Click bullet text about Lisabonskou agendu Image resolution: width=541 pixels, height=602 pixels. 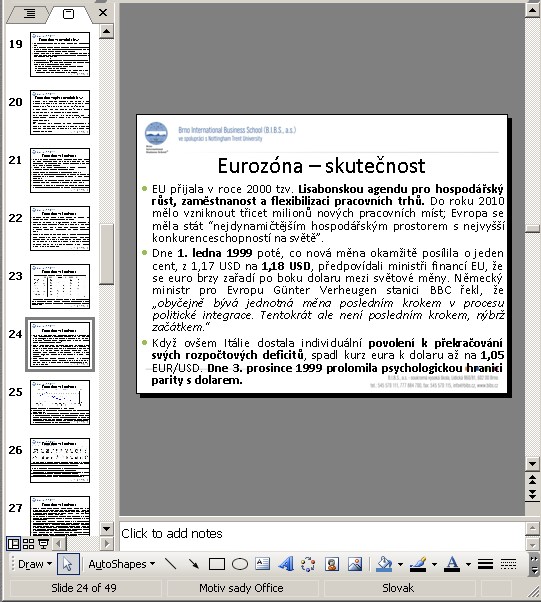coord(328,213)
